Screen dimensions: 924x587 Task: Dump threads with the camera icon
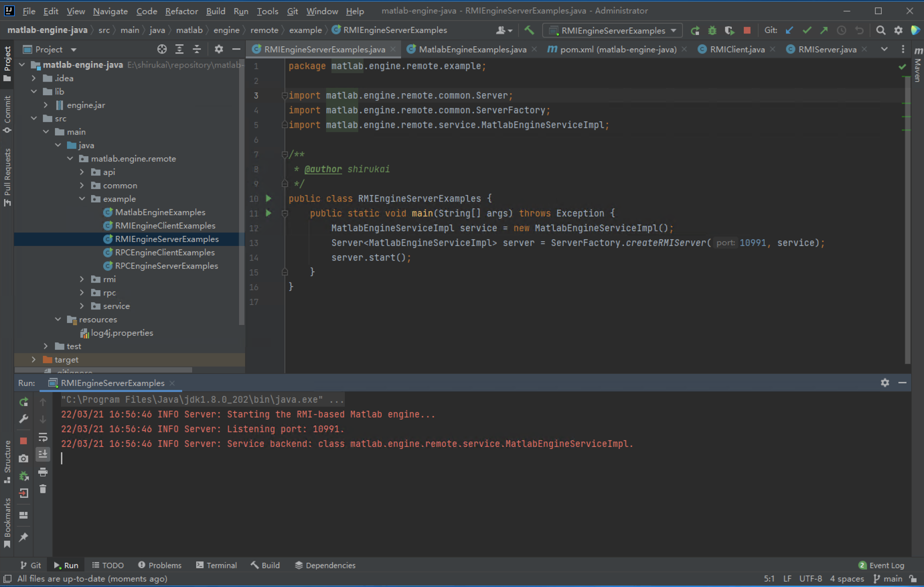23,458
